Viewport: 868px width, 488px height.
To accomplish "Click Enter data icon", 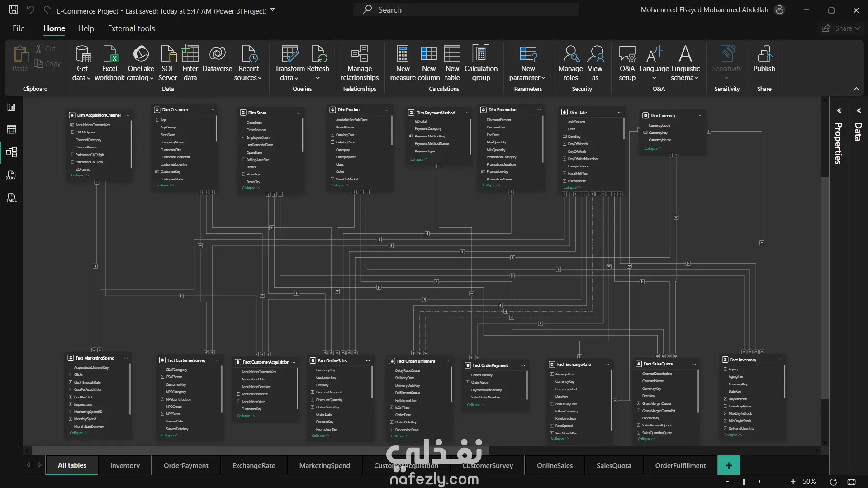I will [190, 54].
